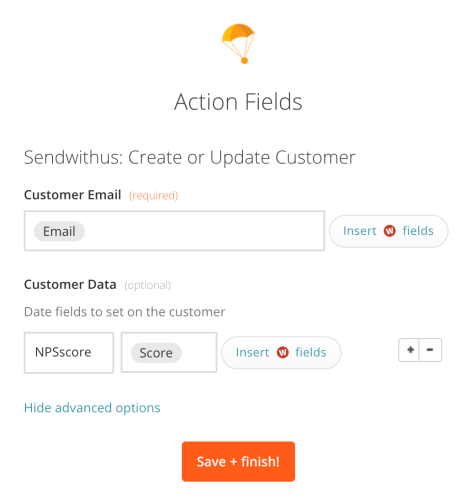
Task: Click the Save + finish! button
Action: (x=238, y=462)
